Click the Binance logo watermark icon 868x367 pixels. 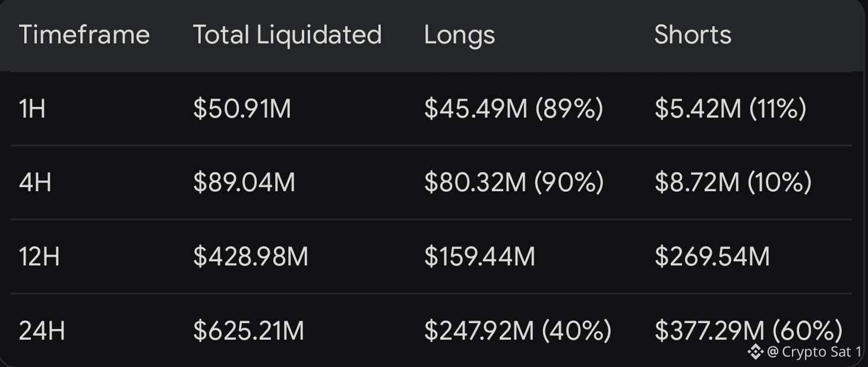755,352
